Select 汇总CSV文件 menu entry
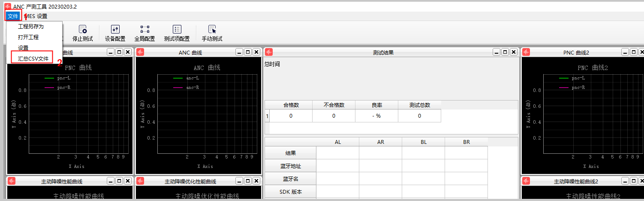Image resolution: width=644 pixels, height=201 pixels. coord(33,58)
